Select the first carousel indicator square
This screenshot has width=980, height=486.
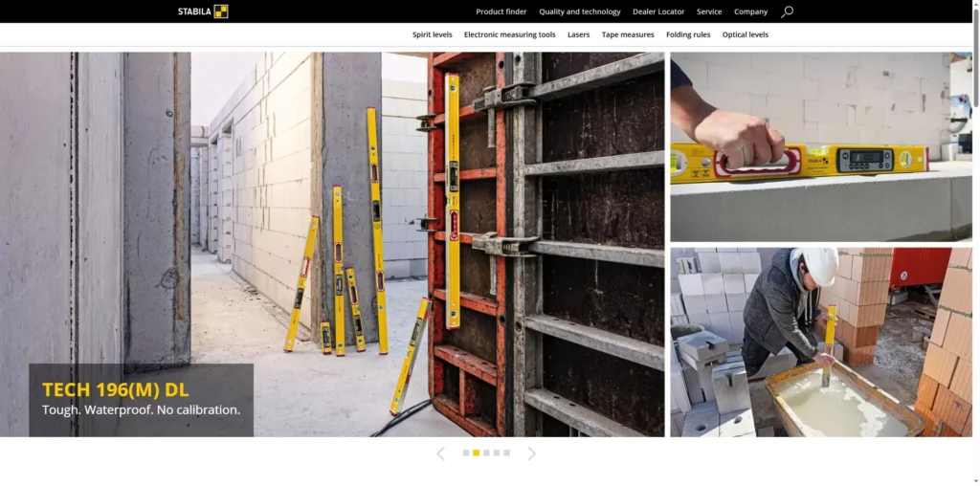coord(466,453)
